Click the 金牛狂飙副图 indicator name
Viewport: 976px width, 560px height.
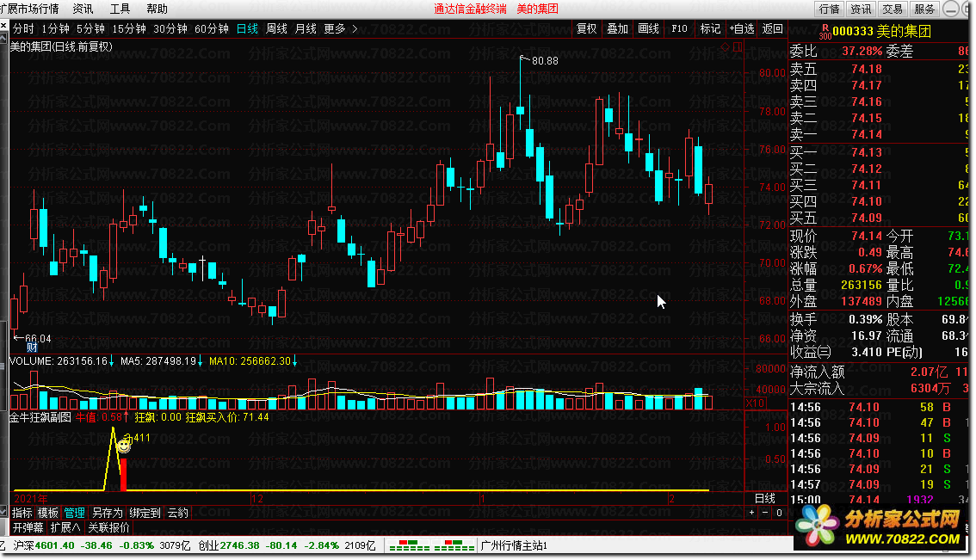pyautogui.click(x=40, y=417)
